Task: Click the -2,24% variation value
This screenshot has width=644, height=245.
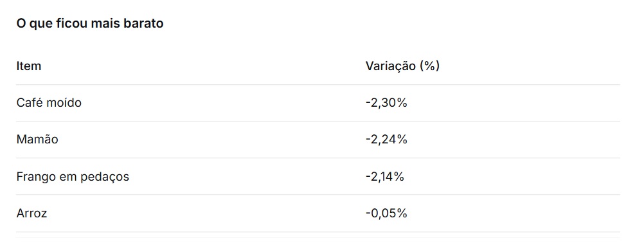Action: [x=386, y=140]
